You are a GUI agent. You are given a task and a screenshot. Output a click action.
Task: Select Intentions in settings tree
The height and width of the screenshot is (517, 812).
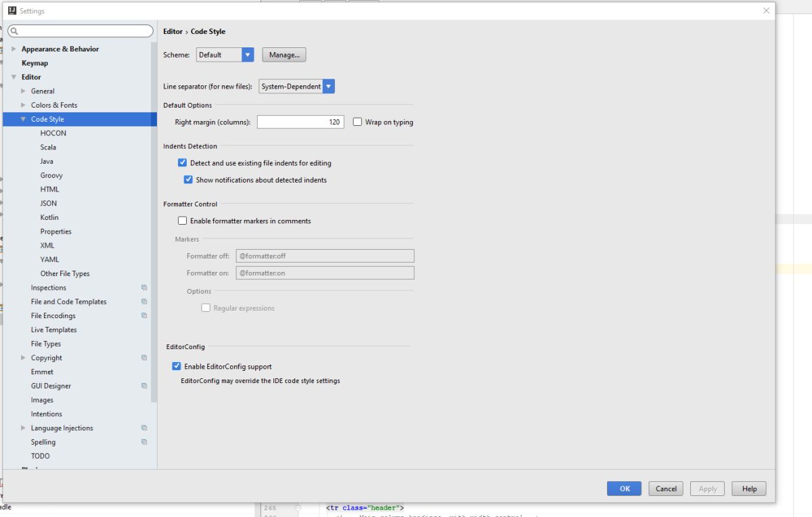47,413
